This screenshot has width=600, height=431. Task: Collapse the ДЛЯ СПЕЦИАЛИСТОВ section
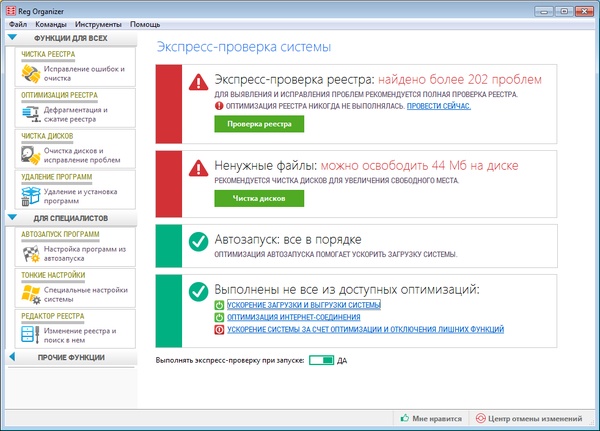[x=11, y=217]
